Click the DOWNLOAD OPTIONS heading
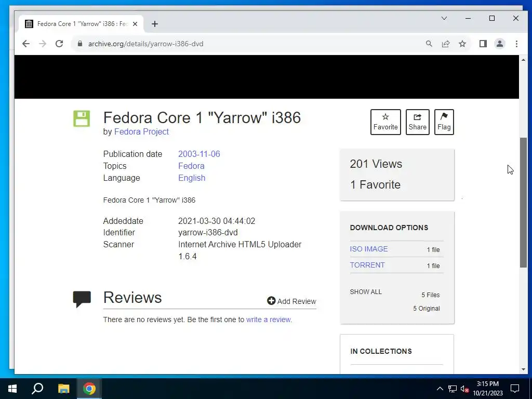 pos(389,228)
